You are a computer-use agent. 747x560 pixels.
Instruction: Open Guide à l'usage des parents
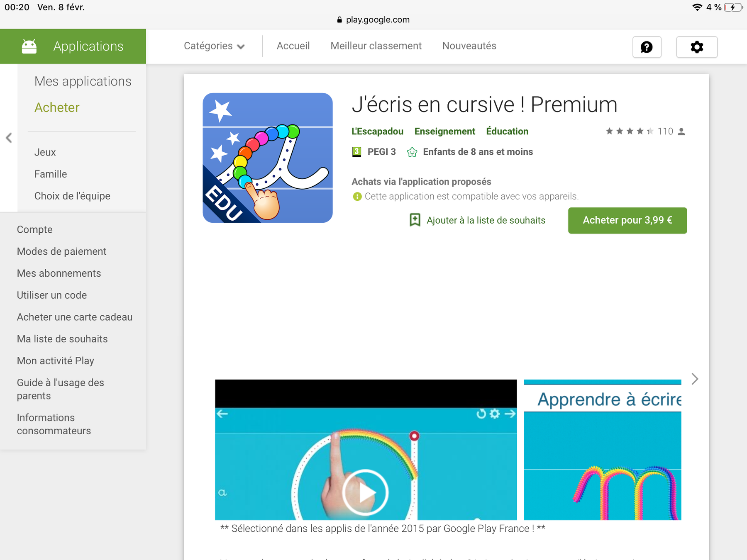pyautogui.click(x=61, y=389)
